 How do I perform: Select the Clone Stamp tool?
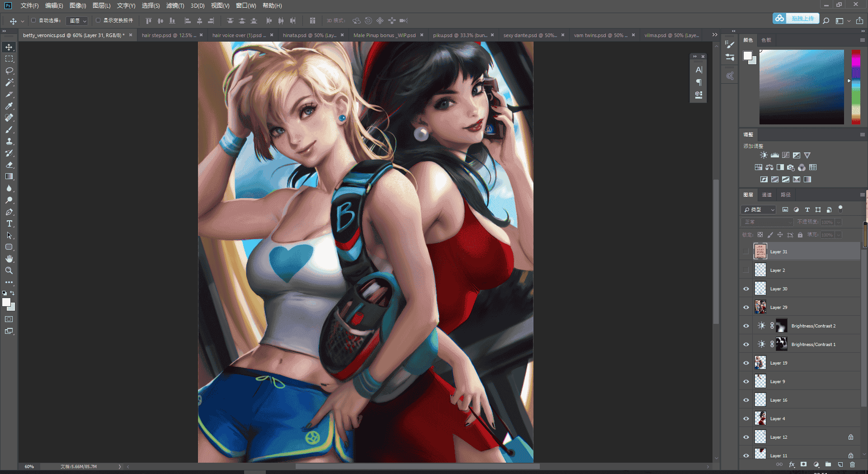pyautogui.click(x=9, y=141)
